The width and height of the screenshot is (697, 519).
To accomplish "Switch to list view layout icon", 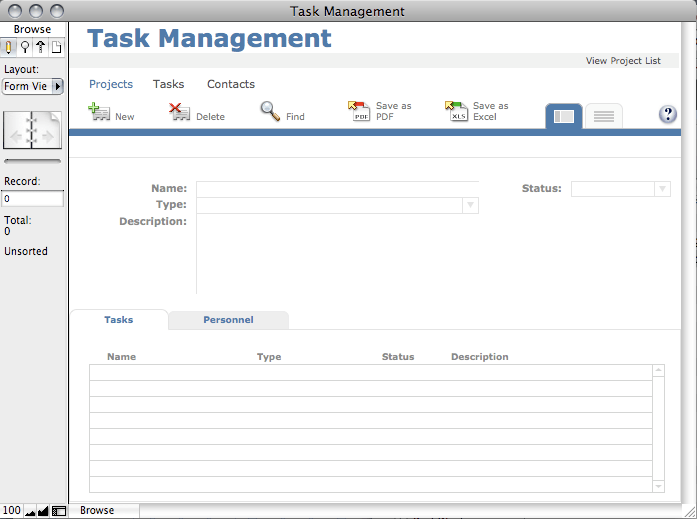I will click(x=604, y=116).
